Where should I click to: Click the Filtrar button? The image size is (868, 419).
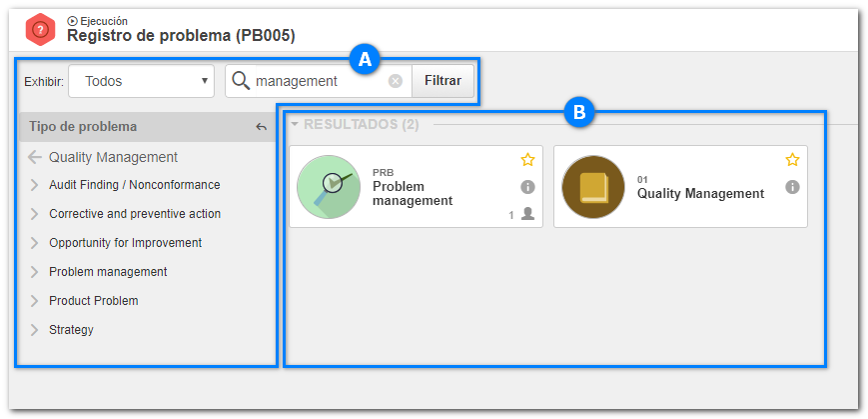pyautogui.click(x=442, y=81)
